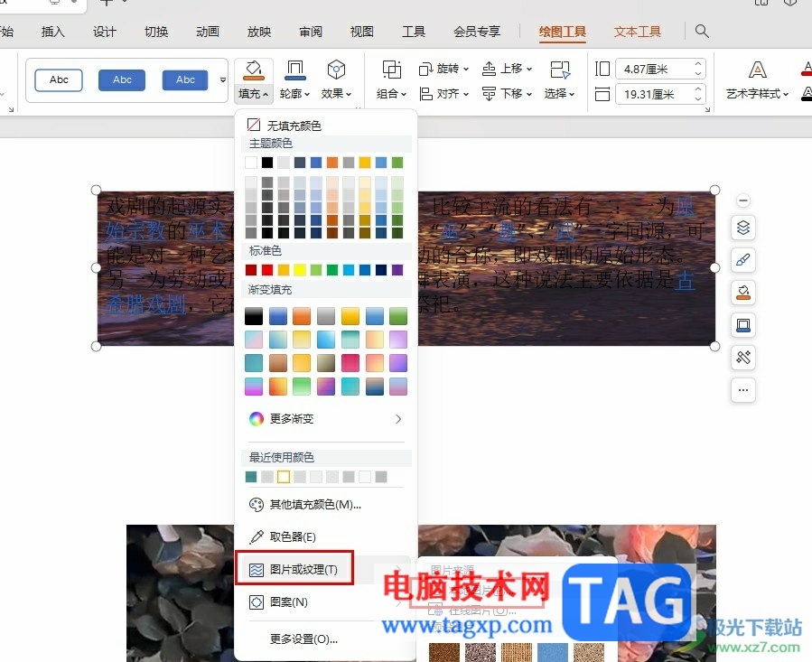The image size is (812, 662).
Task: Click the fill bucket icon in floating toolbar
Action: 743,292
